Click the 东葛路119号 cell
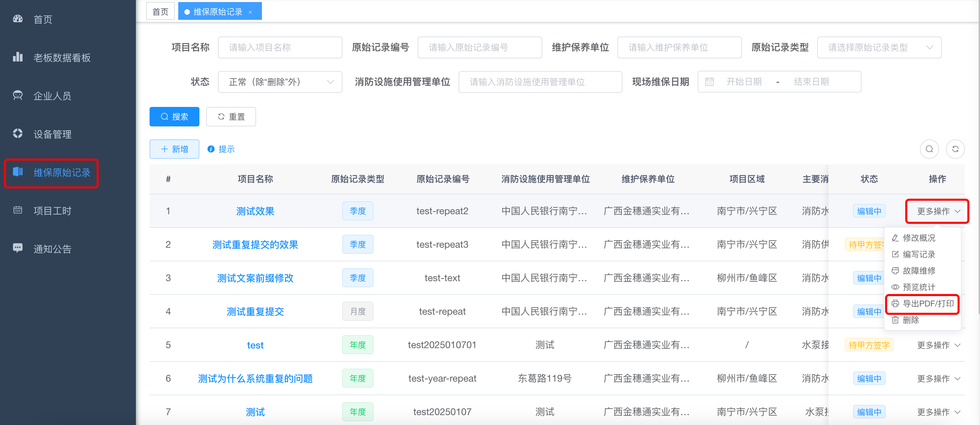 coord(545,379)
